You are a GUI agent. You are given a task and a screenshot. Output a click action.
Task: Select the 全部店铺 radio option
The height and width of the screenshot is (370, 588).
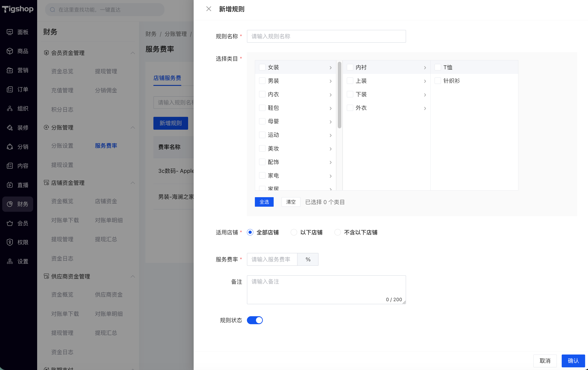pyautogui.click(x=250, y=232)
